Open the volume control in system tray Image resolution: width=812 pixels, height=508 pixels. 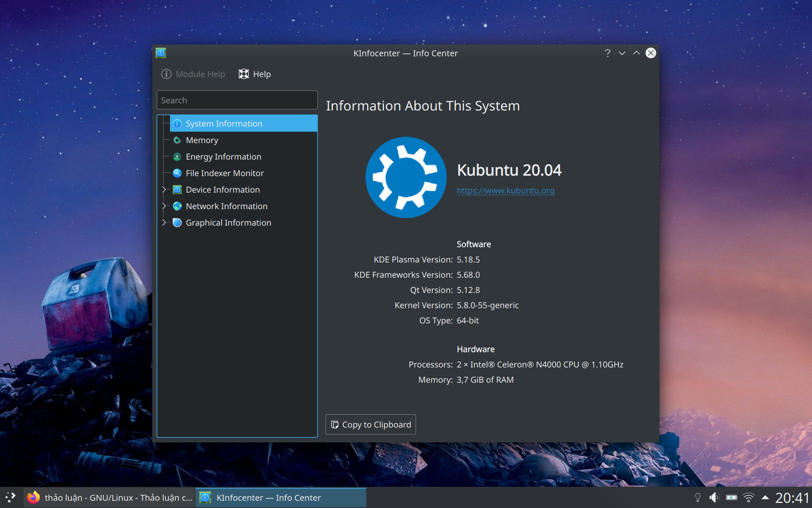pos(714,497)
